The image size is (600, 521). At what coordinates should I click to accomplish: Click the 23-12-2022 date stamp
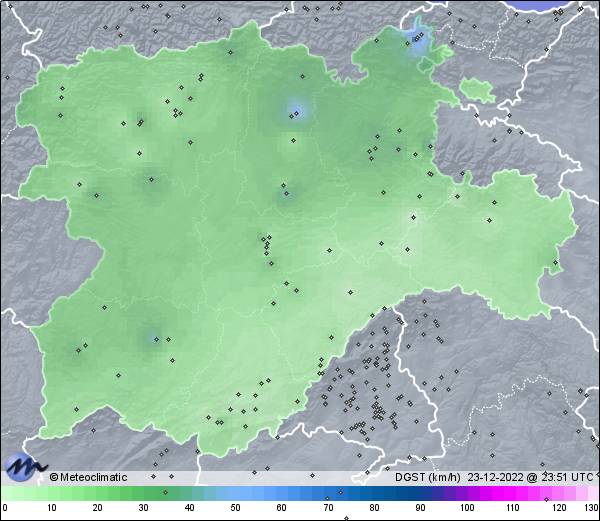(x=495, y=477)
